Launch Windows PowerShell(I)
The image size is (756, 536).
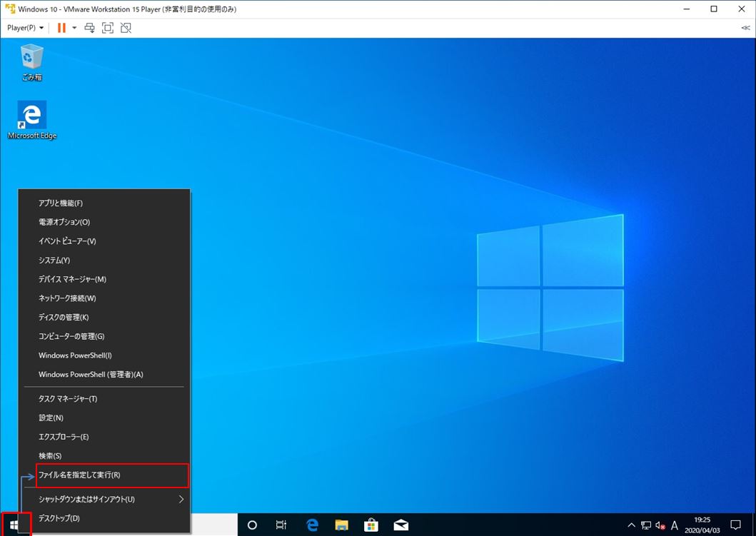104,355
